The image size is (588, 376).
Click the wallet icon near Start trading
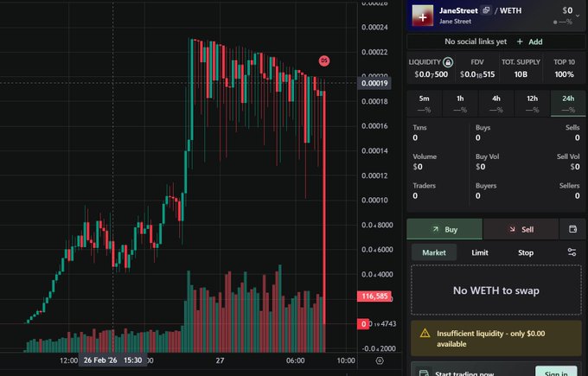[425, 374]
